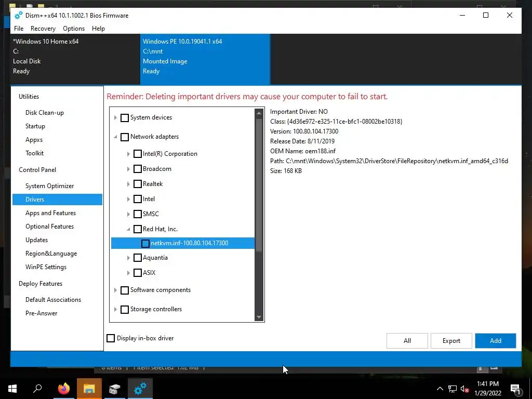Switch to File Explorer taskbar icon
The width and height of the screenshot is (532, 399).
click(89, 389)
